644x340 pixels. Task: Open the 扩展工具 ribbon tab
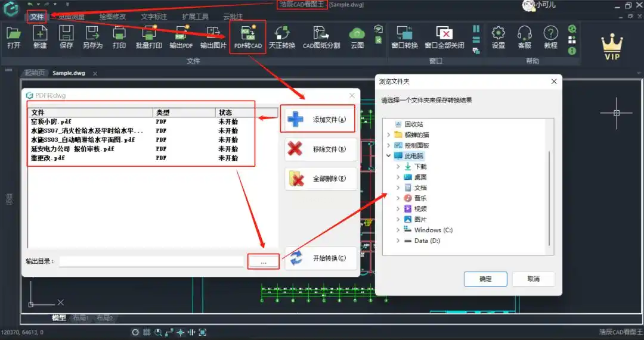pos(195,17)
